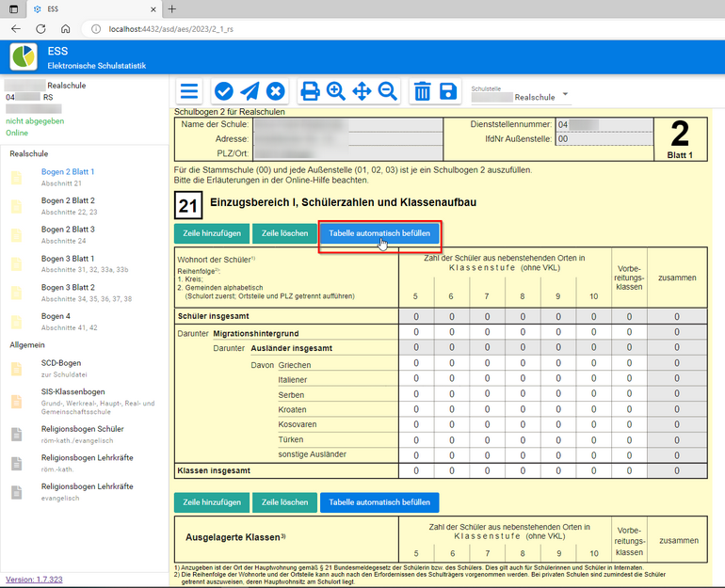
Task: Click upper Zeile löschen button
Action: [x=285, y=233]
